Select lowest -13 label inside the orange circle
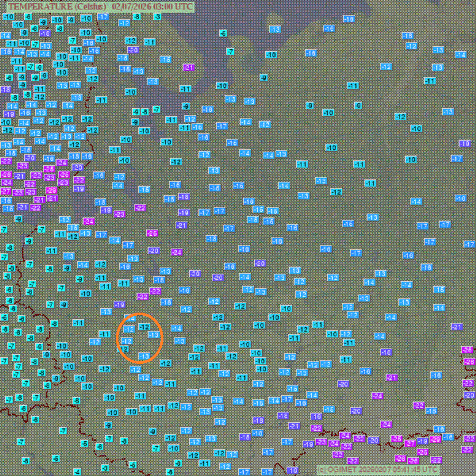The width and height of the screenshot is (476, 476). [143, 356]
